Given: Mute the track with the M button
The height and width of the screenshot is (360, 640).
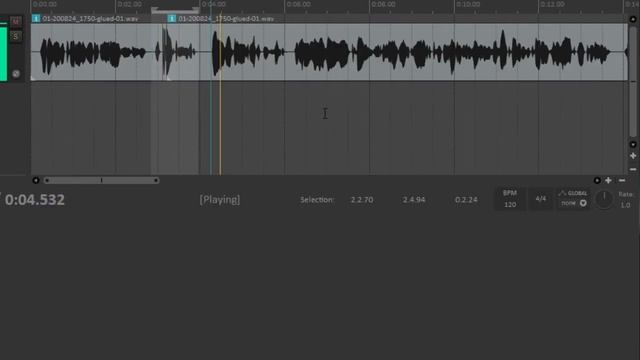Looking at the screenshot, I should 16,22.
